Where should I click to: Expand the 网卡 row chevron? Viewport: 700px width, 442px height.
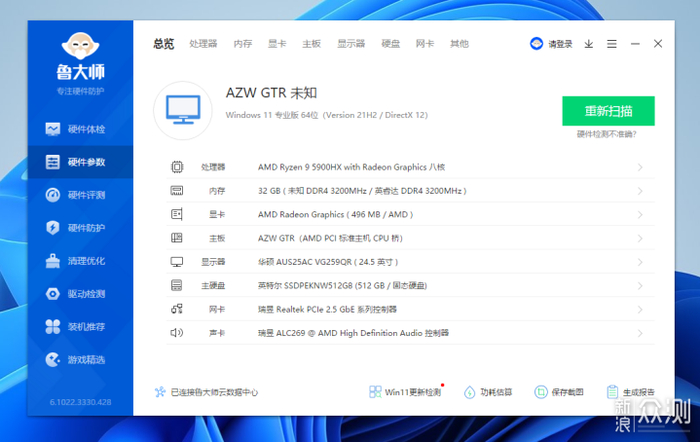(640, 309)
